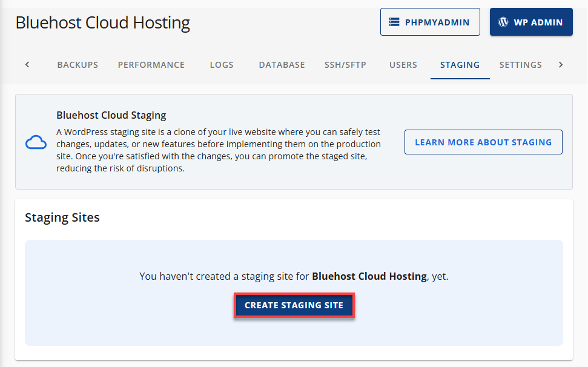Open the PERFORMANCE tab
588x367 pixels.
pos(151,65)
